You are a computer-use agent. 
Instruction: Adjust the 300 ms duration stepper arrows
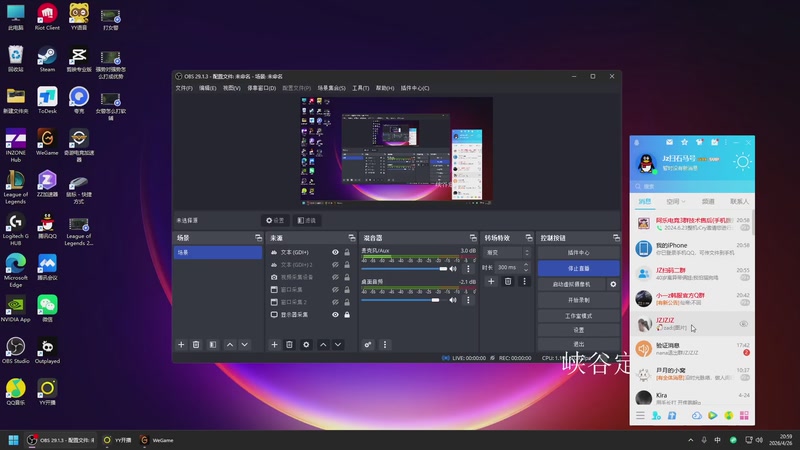click(526, 267)
